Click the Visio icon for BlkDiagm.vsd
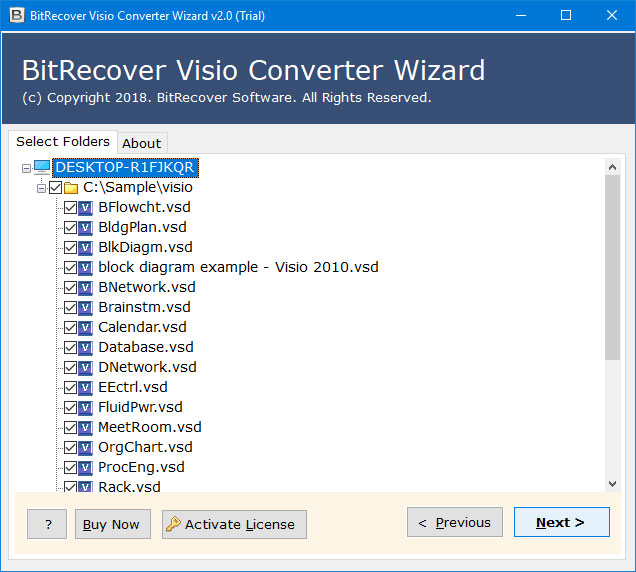 (x=85, y=247)
